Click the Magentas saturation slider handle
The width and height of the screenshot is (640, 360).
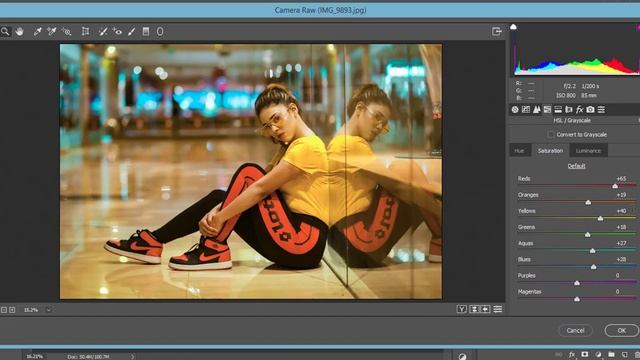(x=577, y=299)
